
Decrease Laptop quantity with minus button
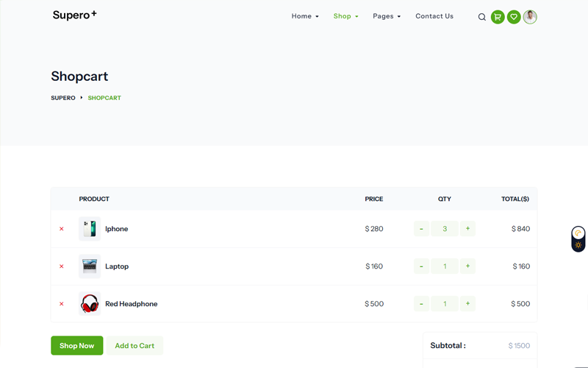click(421, 266)
